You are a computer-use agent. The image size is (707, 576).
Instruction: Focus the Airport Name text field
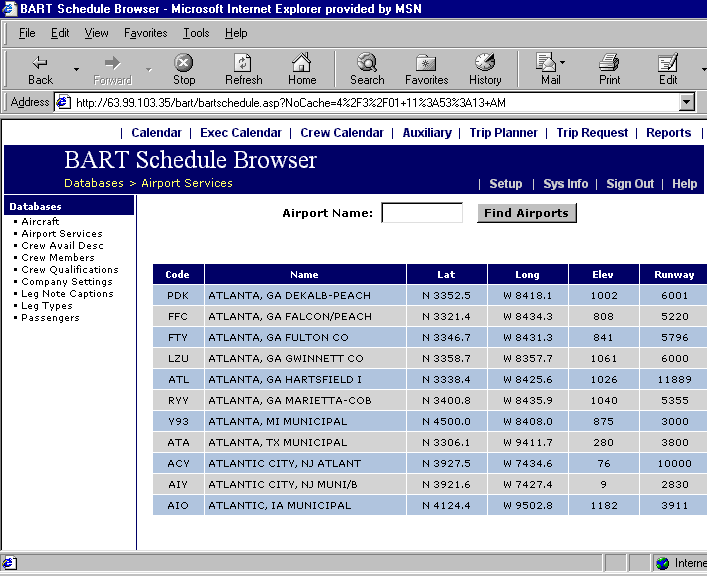click(x=422, y=213)
